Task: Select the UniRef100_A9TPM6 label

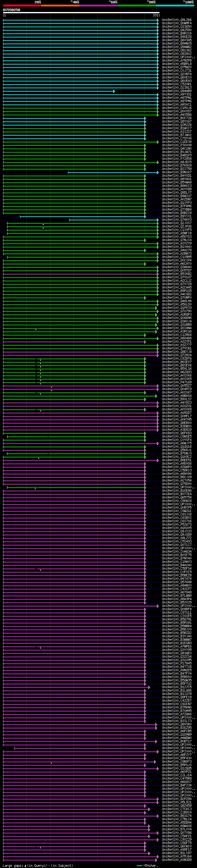Action: pos(177,101)
